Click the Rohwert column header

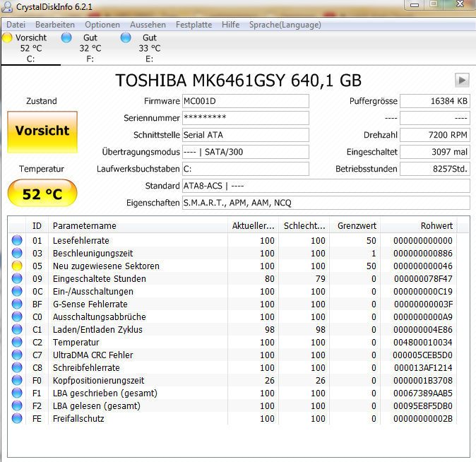[419, 225]
